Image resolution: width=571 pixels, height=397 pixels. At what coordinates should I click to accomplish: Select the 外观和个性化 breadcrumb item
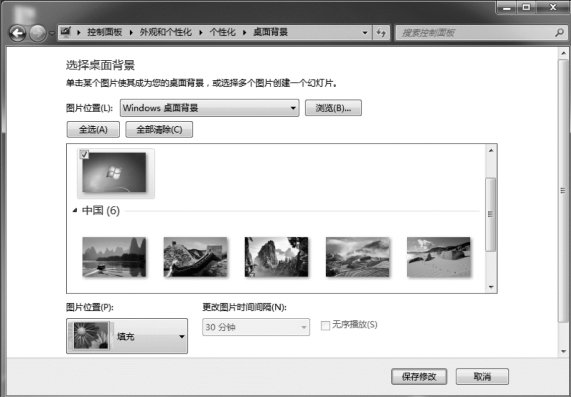[x=166, y=32]
